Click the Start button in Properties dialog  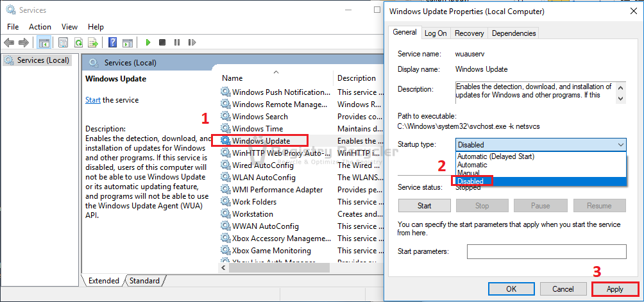coord(424,206)
